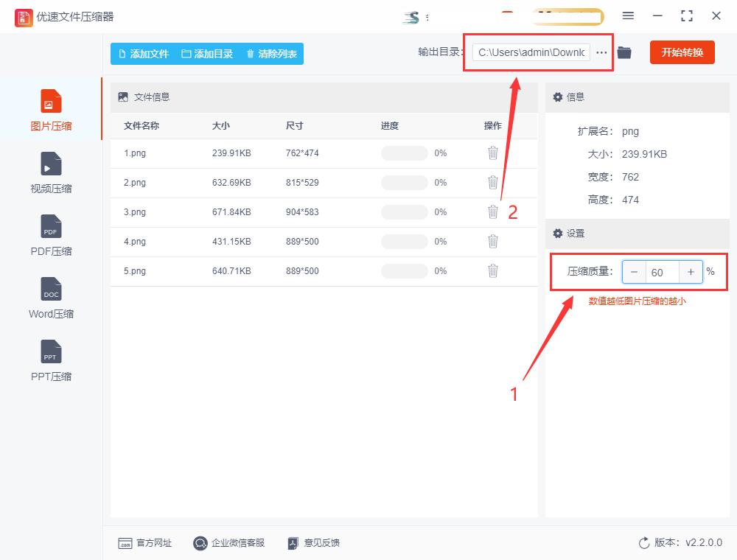
Task: Delete 5.png from the file list
Action: point(493,271)
